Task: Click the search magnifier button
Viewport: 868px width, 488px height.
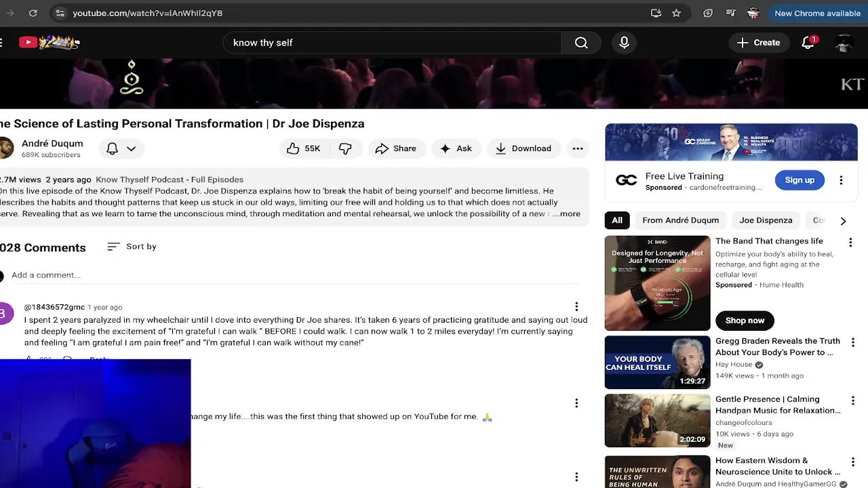Action: click(x=581, y=43)
